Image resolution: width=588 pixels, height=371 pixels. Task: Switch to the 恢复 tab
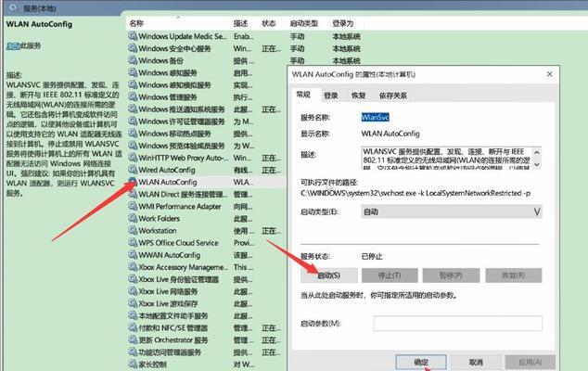pyautogui.click(x=358, y=96)
